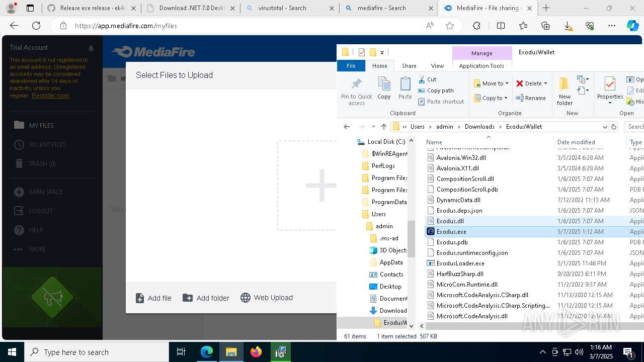This screenshot has width=644, height=362.
Task: Switch to the View ribbon tab
Action: pyautogui.click(x=437, y=66)
